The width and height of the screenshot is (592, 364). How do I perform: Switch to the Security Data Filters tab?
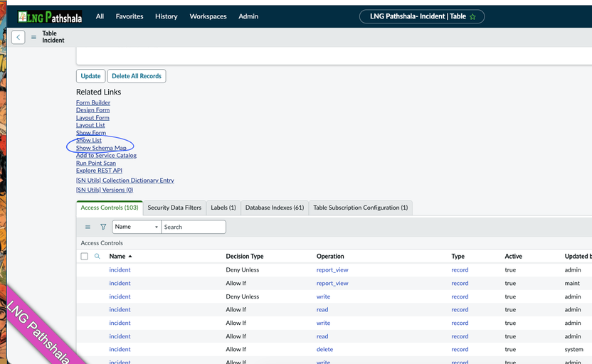pyautogui.click(x=174, y=208)
